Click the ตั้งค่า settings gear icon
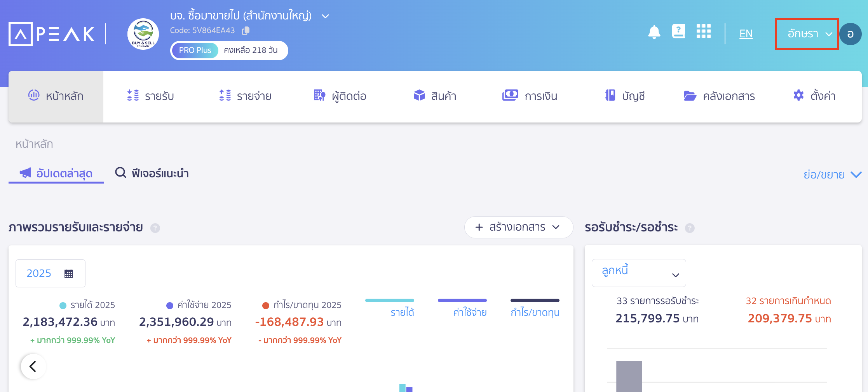 [798, 95]
